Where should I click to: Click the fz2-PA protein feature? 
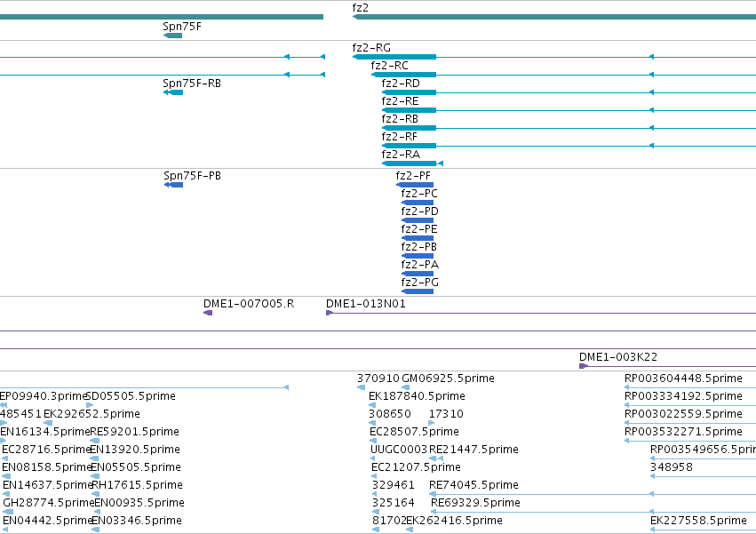[x=418, y=274]
